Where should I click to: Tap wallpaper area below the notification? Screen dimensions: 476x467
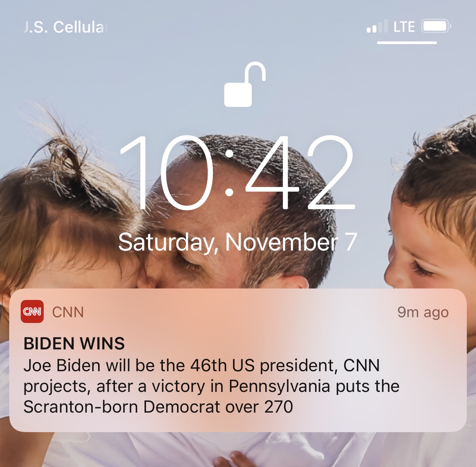pos(238,450)
